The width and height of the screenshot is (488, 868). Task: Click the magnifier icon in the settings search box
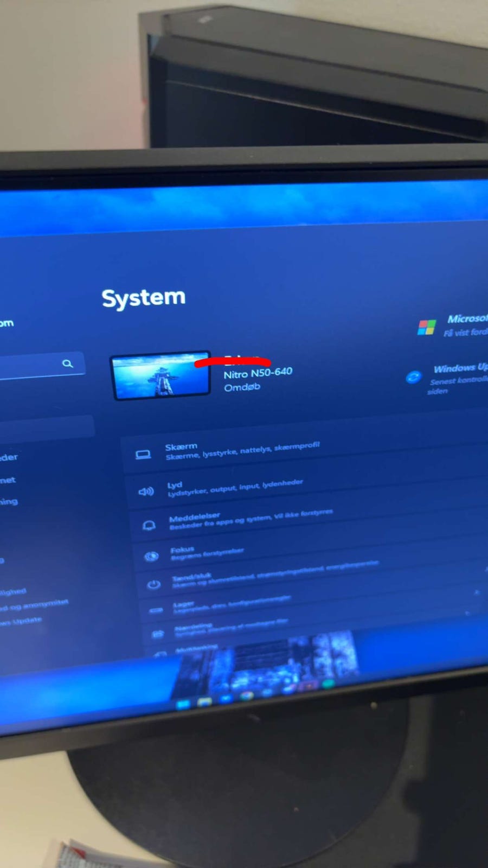pyautogui.click(x=67, y=363)
